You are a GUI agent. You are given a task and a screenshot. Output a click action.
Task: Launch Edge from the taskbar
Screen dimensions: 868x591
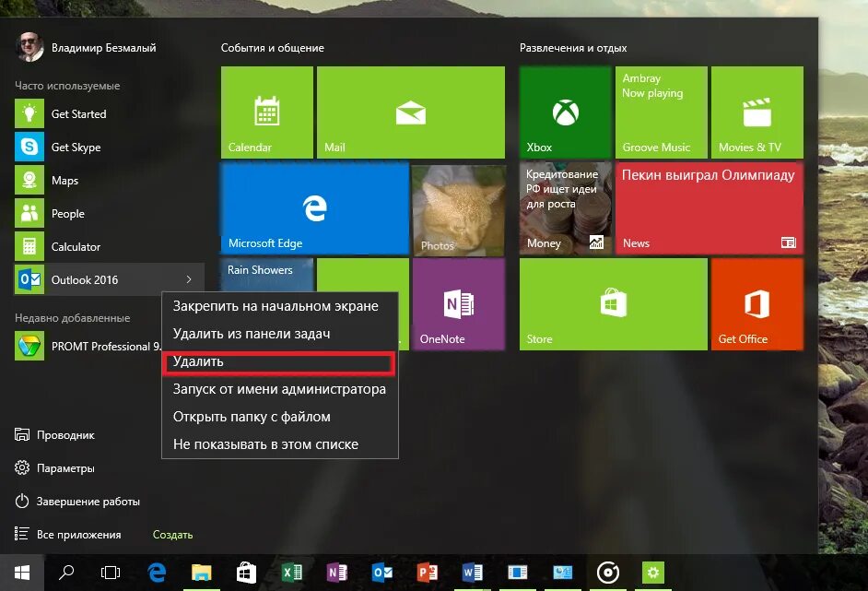coord(157,573)
